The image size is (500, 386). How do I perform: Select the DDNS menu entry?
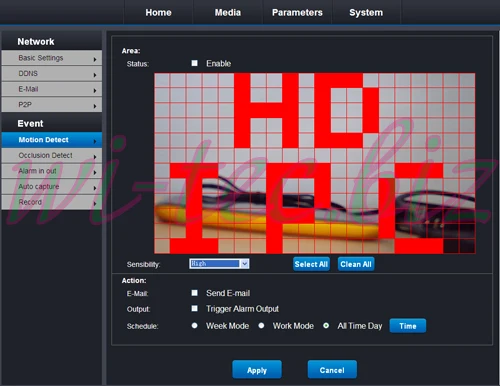[52, 74]
